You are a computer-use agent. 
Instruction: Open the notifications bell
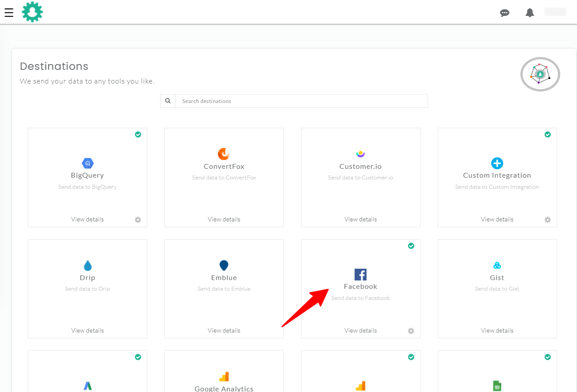pyautogui.click(x=530, y=13)
